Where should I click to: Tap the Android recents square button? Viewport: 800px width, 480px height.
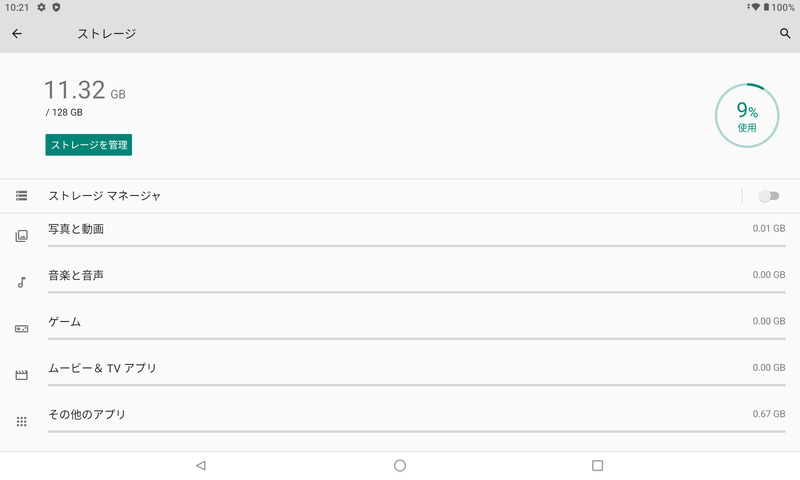point(598,465)
